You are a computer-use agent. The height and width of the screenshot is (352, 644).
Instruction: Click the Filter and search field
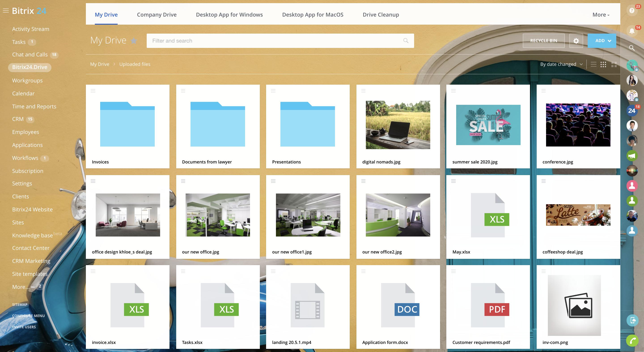[x=275, y=41]
